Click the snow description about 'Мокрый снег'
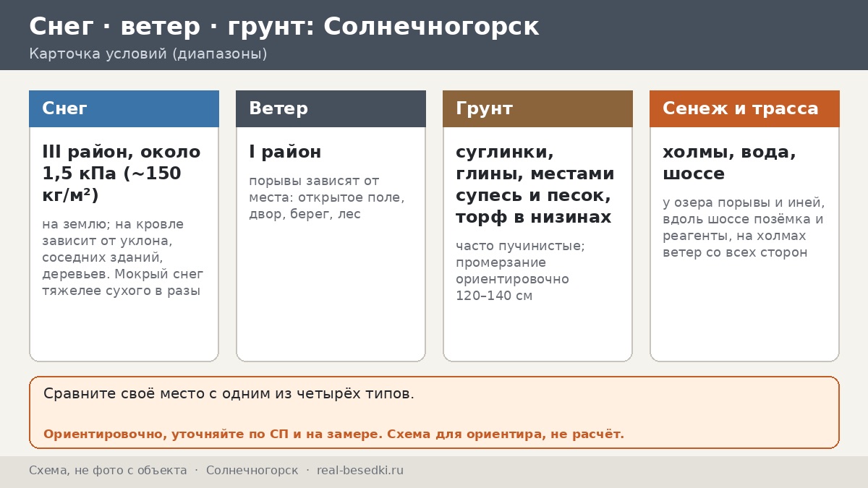Image resolution: width=868 pixels, height=488 pixels. pos(123,257)
